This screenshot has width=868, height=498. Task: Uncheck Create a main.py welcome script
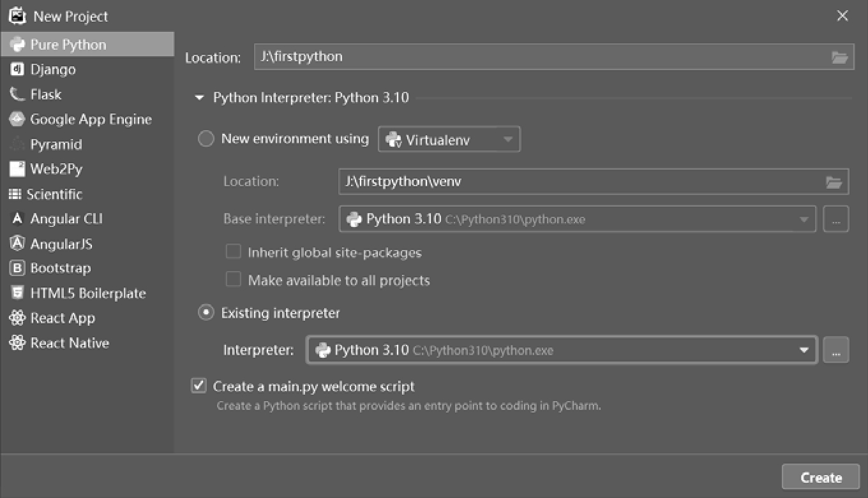pos(199,386)
